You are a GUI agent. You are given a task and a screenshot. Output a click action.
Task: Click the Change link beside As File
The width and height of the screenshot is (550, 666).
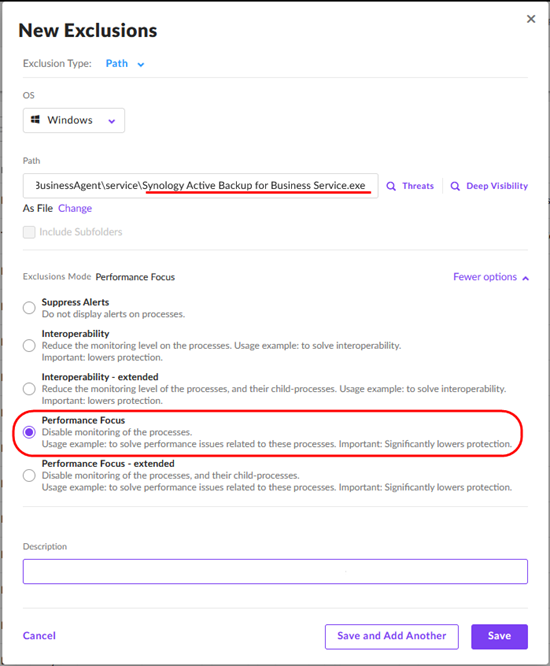[x=75, y=209]
